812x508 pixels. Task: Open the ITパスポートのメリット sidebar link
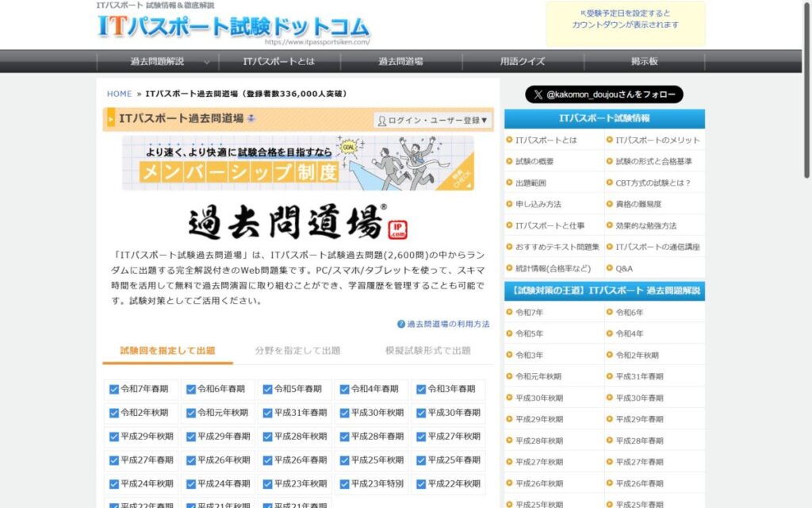tap(657, 140)
